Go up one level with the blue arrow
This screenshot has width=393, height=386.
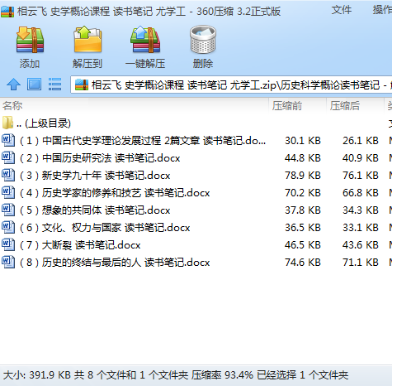14,84
